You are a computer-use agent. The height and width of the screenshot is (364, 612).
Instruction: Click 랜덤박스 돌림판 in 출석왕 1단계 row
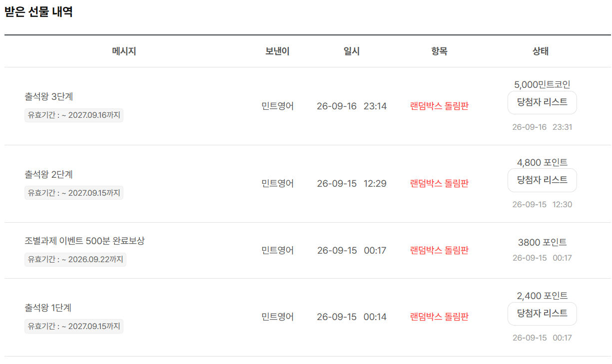point(439,317)
